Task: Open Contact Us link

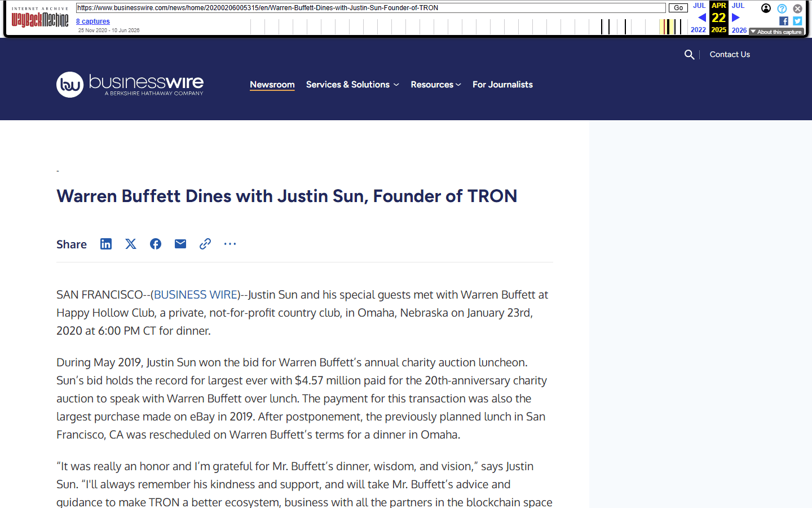Action: tap(730, 54)
